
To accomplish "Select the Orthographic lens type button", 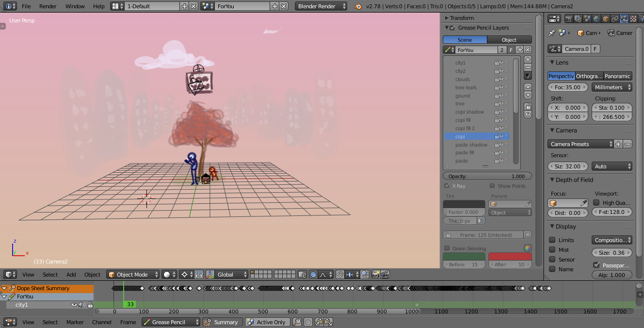I will (x=589, y=76).
